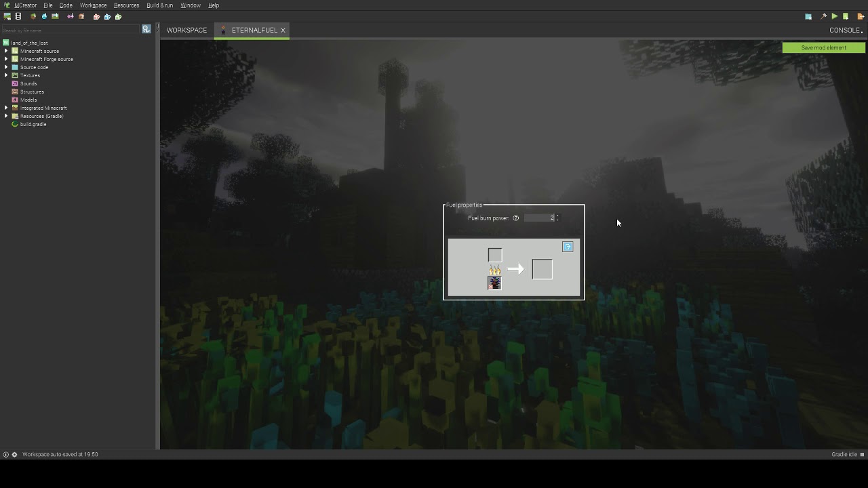868x488 pixels.
Task: Expand the Integrated Minecraft node
Action: pyautogui.click(x=6, y=108)
